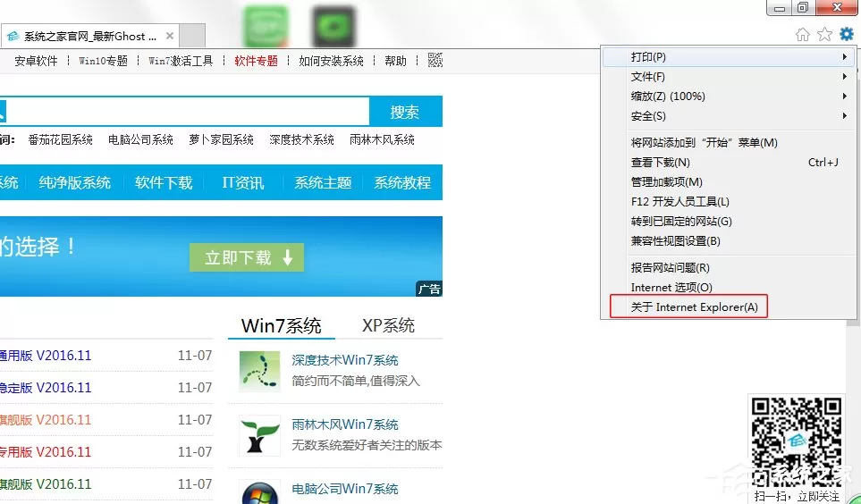Click the 雨林木风Win7系统 logo image
The height and width of the screenshot is (504, 861).
pyautogui.click(x=259, y=435)
